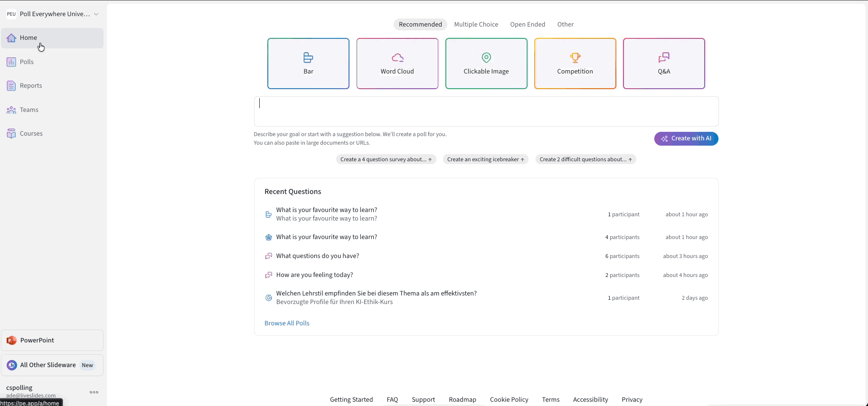Open the PowerPoint integration button
The height and width of the screenshot is (406, 868).
[52, 341]
